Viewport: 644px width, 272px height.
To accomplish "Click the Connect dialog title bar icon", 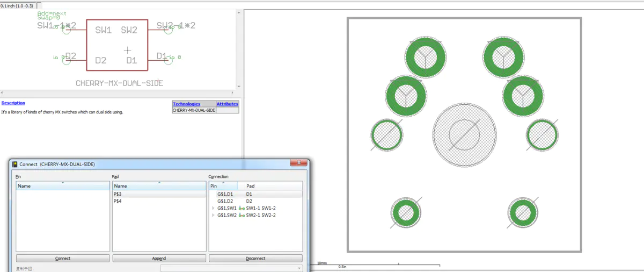I will click(x=16, y=164).
